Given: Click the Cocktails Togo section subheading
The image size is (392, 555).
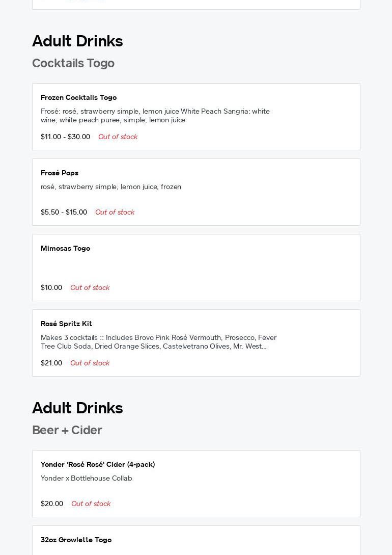Looking at the screenshot, I should 73,63.
